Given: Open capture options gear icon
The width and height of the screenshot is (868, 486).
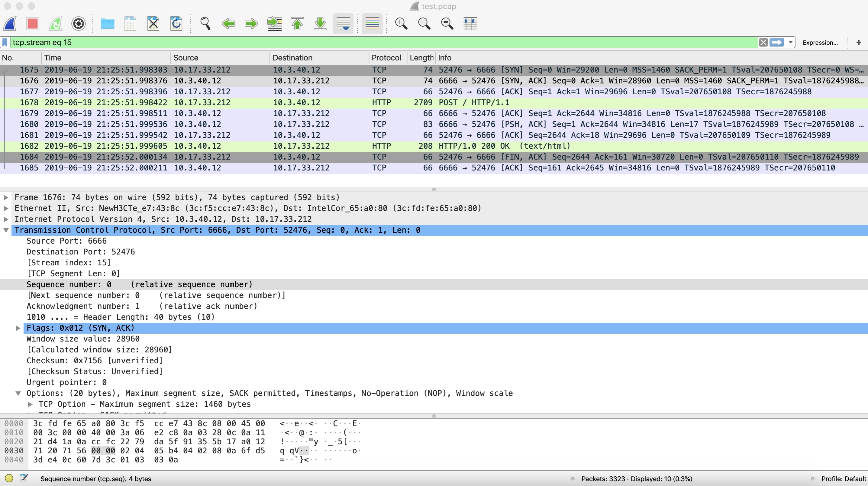Looking at the screenshot, I should pyautogui.click(x=79, y=24).
